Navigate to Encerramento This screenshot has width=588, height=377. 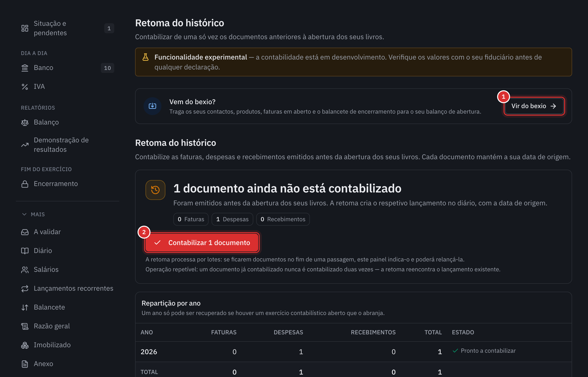point(68,184)
